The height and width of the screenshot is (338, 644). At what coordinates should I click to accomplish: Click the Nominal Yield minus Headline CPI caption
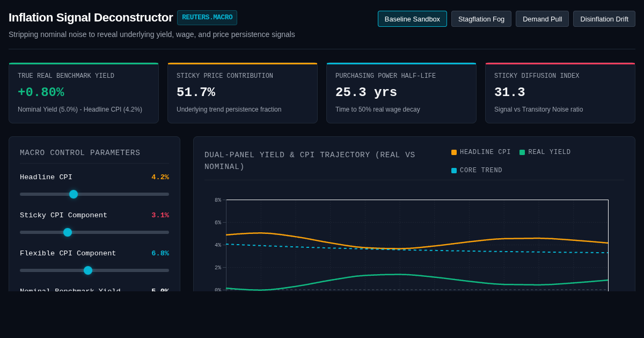pyautogui.click(x=80, y=109)
